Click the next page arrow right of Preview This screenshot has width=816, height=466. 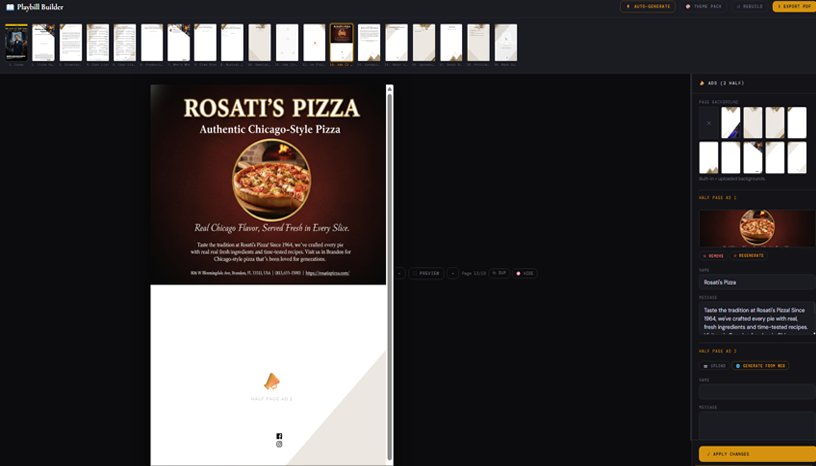click(x=453, y=273)
